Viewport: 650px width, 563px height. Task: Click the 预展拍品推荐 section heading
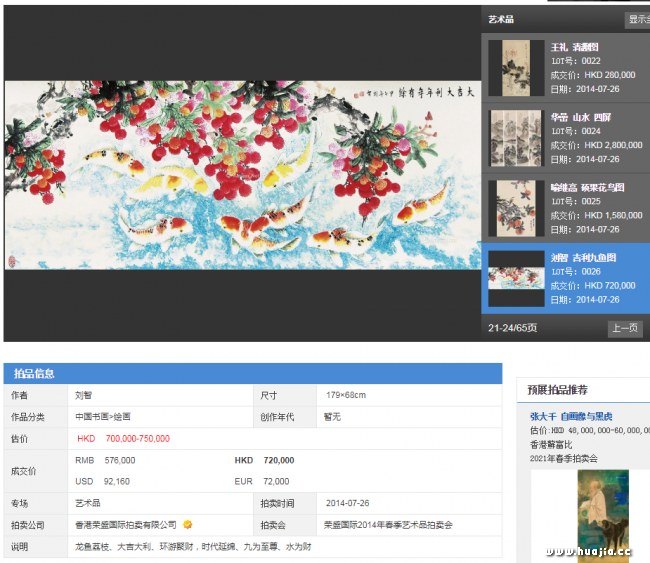pyautogui.click(x=558, y=390)
